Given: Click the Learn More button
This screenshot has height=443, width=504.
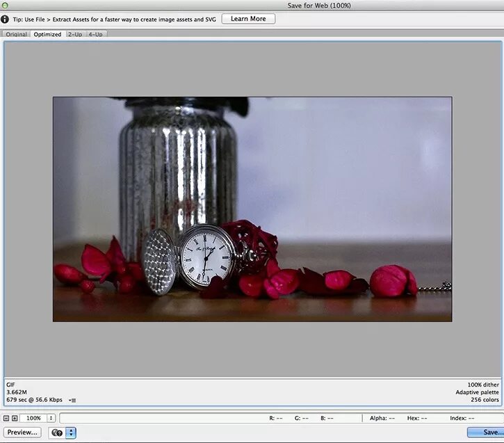Looking at the screenshot, I should coord(248,19).
